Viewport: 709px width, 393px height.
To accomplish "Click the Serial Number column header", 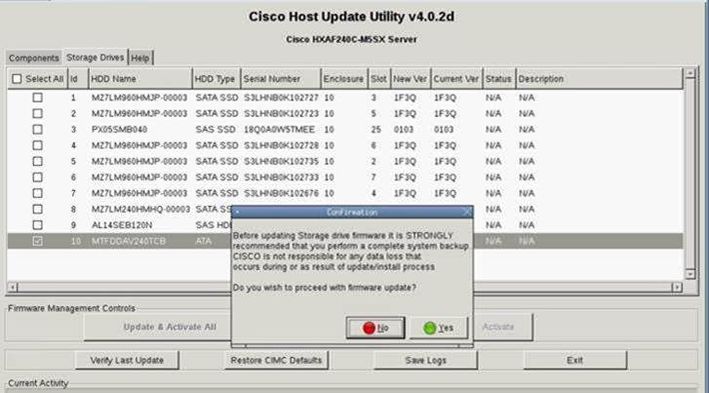I will (x=281, y=79).
